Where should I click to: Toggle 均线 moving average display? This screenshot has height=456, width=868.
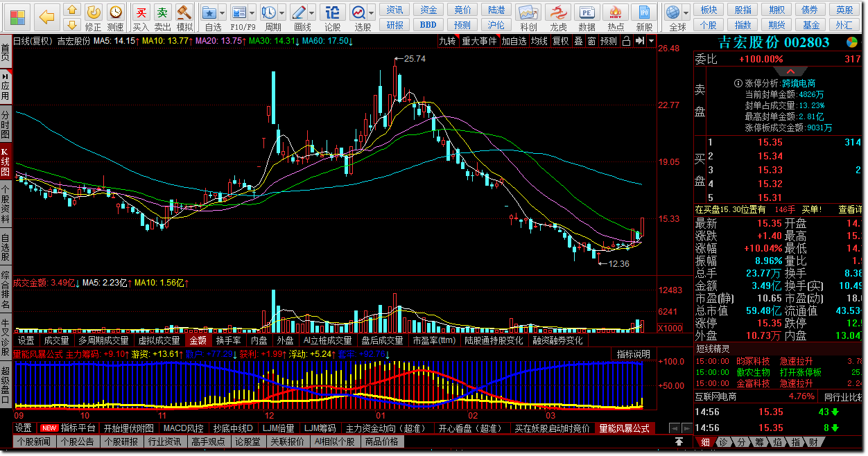539,41
